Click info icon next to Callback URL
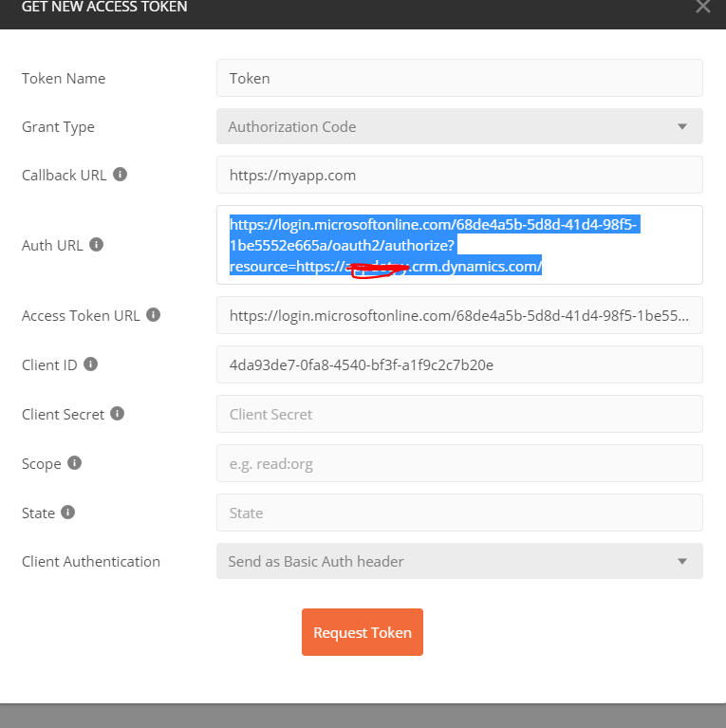This screenshot has height=728, width=726. point(121,175)
